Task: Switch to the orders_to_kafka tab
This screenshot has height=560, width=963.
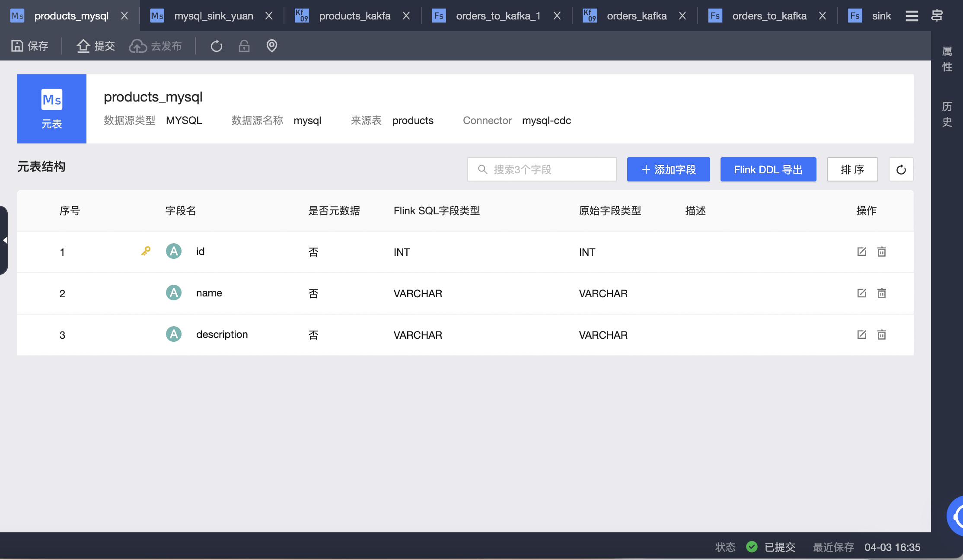Action: [769, 16]
